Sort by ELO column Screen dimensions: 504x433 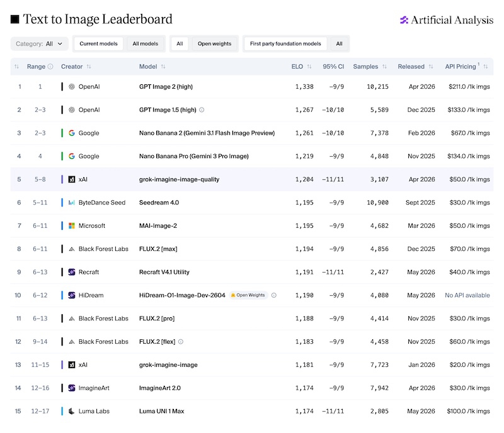tap(309, 67)
